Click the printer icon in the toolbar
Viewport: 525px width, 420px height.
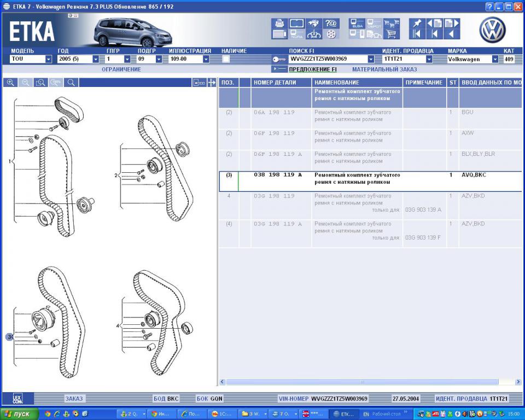pyautogui.click(x=279, y=24)
